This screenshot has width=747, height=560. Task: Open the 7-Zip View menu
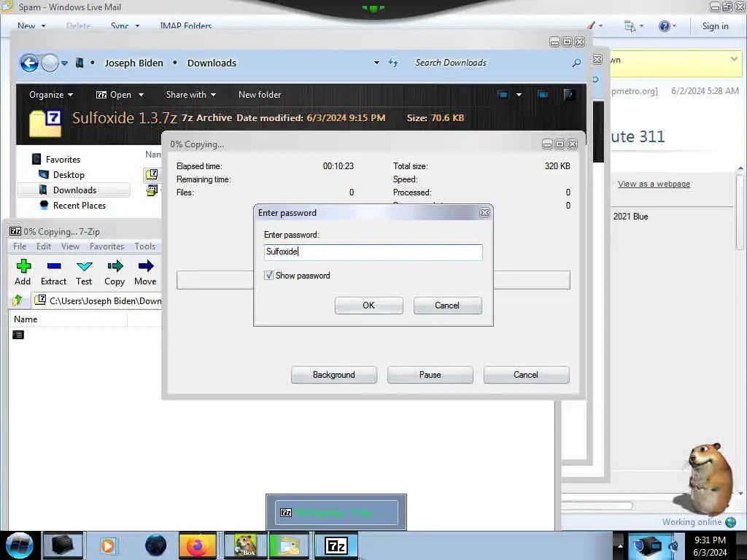[x=70, y=246]
